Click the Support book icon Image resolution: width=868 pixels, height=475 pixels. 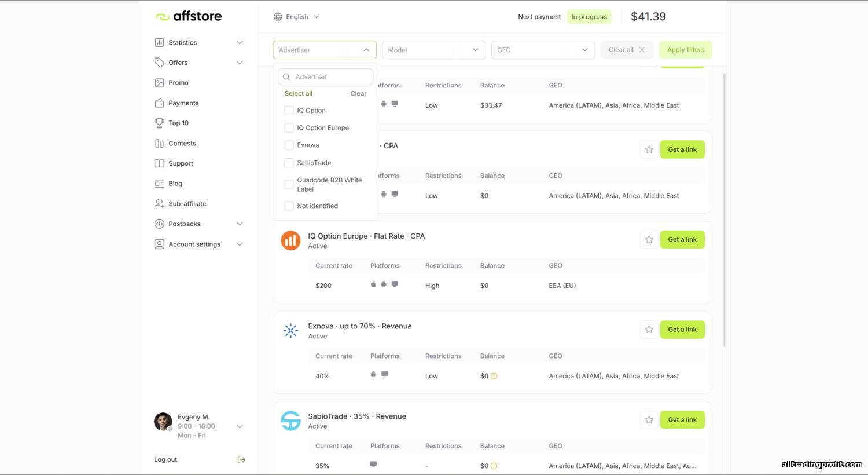159,163
